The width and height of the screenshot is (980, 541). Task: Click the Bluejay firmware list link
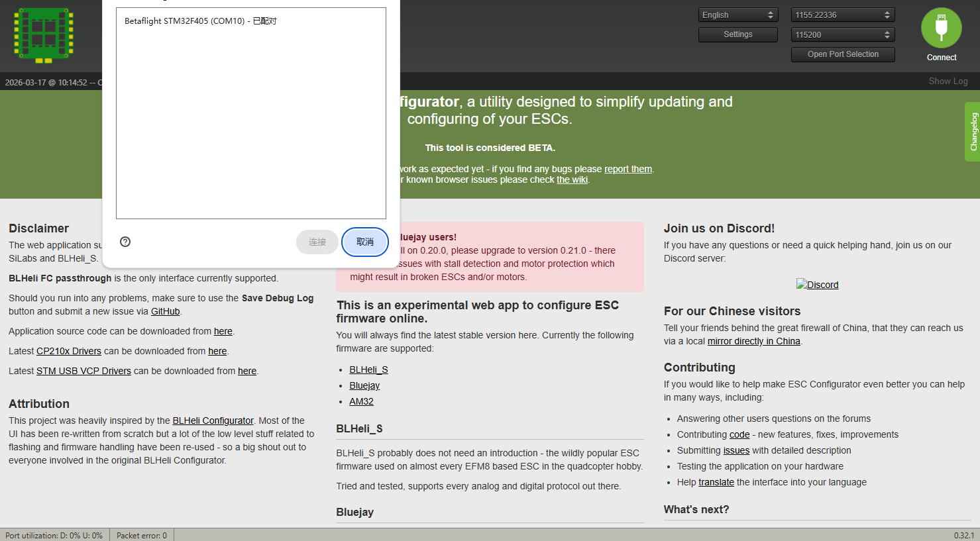pos(364,385)
